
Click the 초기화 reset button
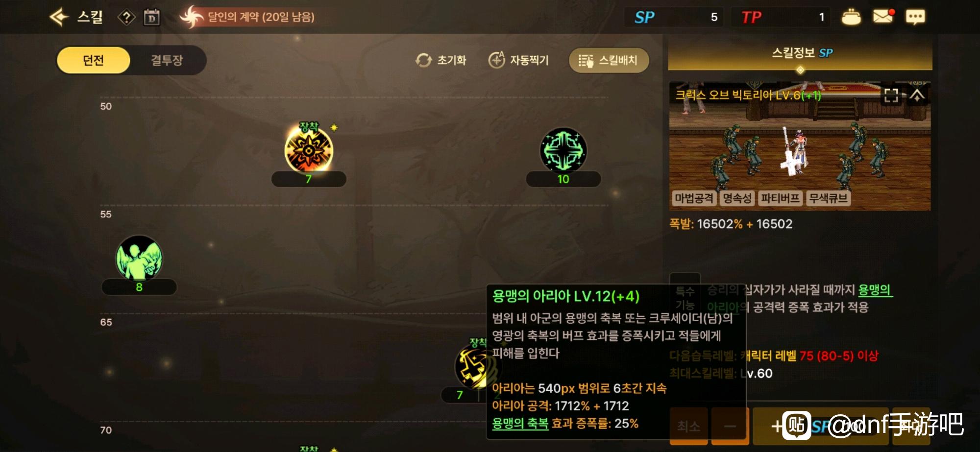point(441,60)
